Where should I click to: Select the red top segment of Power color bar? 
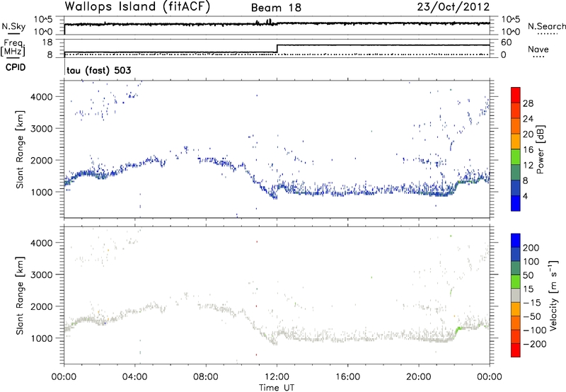(x=516, y=95)
